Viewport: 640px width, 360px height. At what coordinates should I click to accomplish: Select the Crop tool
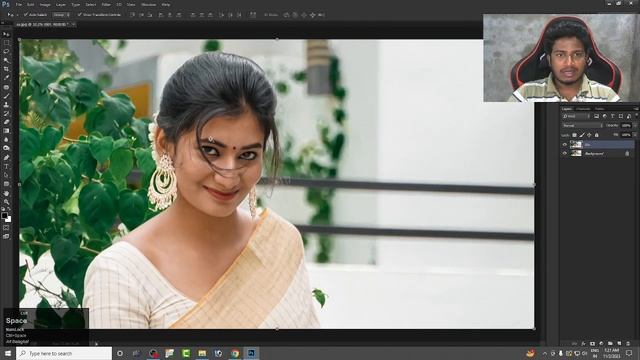[6, 69]
